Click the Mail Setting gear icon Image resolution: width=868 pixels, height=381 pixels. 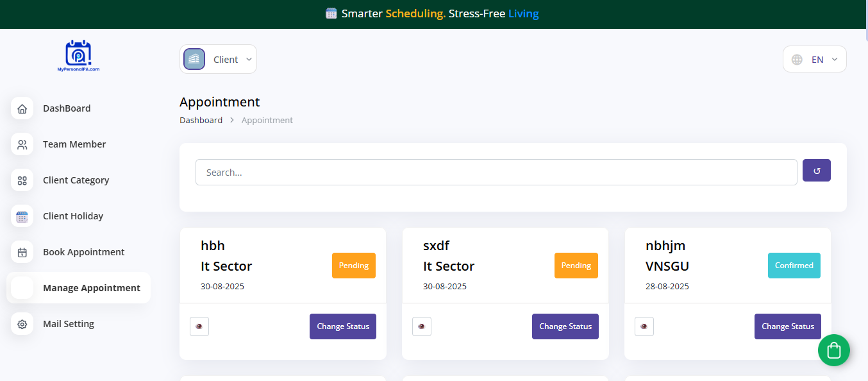pyautogui.click(x=22, y=324)
